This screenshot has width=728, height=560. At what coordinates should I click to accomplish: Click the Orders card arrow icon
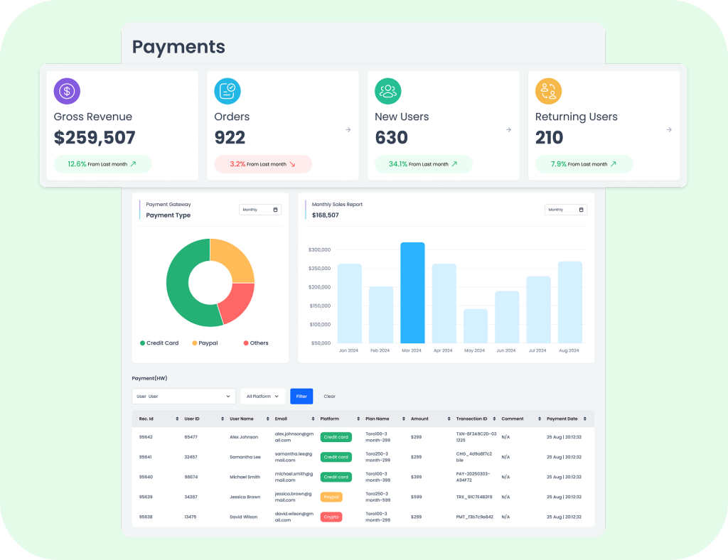click(348, 129)
